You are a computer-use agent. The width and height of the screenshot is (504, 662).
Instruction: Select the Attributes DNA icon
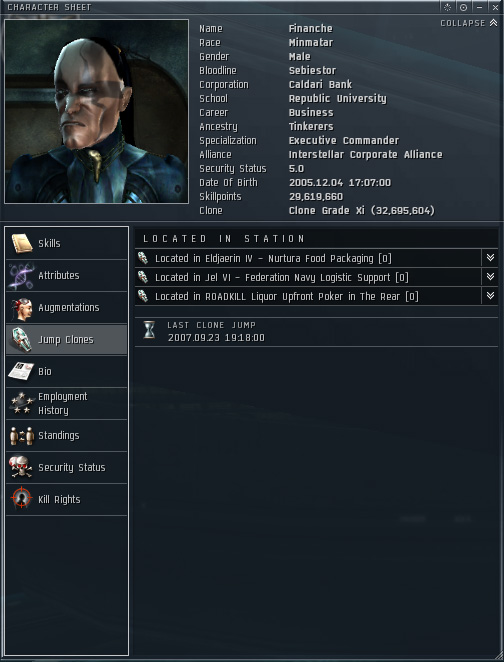pyautogui.click(x=22, y=276)
